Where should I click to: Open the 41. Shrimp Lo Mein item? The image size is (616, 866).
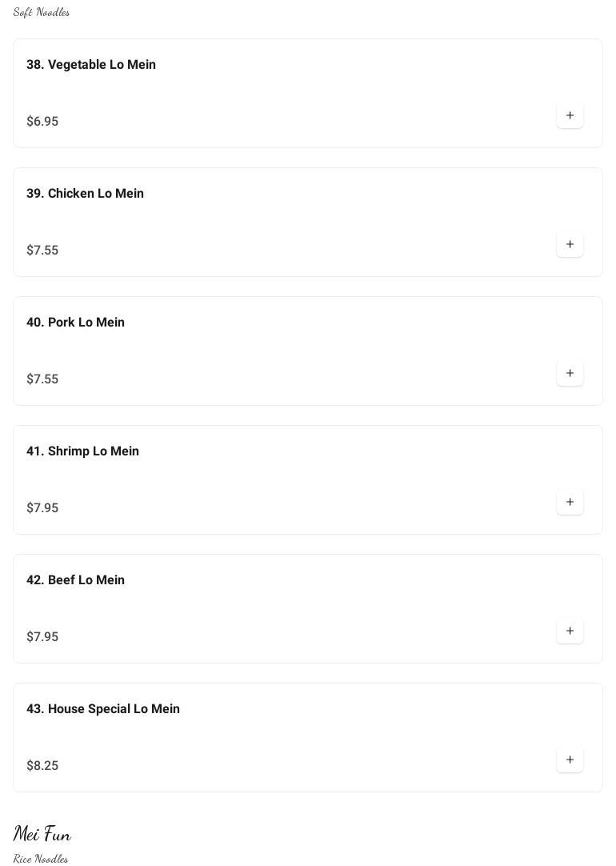pos(82,451)
